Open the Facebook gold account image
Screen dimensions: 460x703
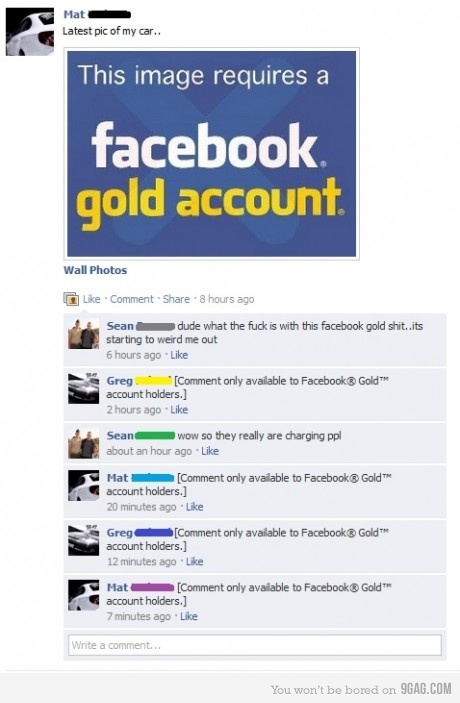click(212, 154)
